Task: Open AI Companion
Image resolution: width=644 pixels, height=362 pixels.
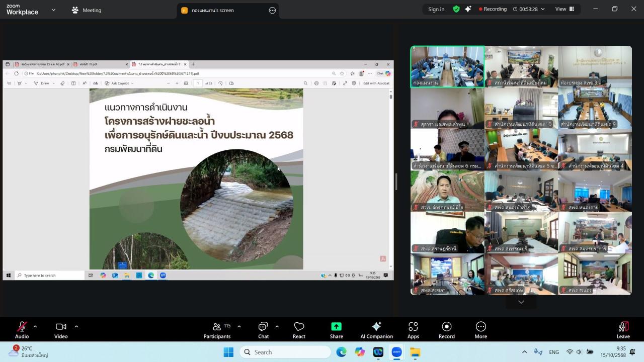Action: point(376,330)
